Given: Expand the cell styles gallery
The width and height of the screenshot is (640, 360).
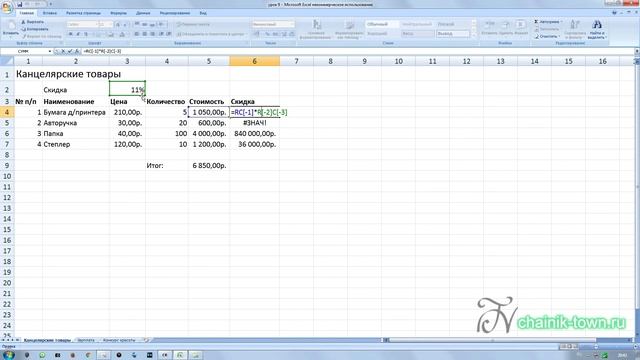Looking at the screenshot, I should click(x=474, y=36).
